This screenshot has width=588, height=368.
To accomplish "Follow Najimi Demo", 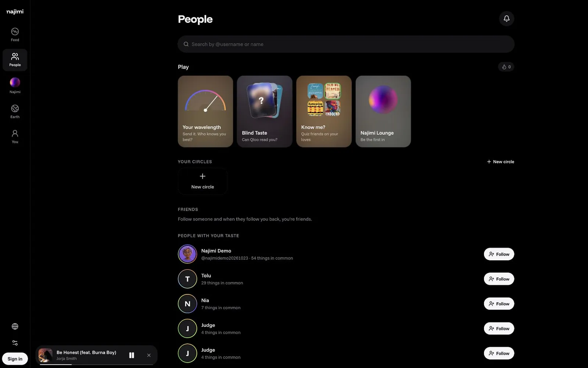I will [499, 254].
